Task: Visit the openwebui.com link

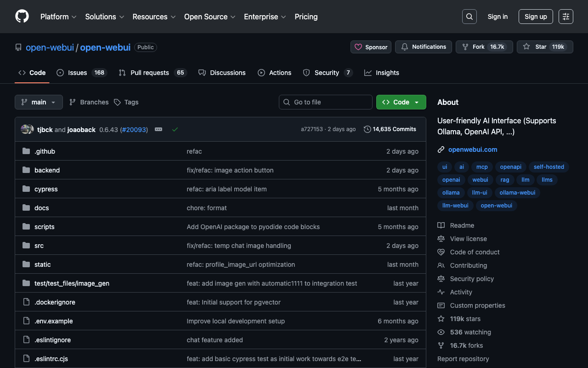Action: (x=473, y=149)
